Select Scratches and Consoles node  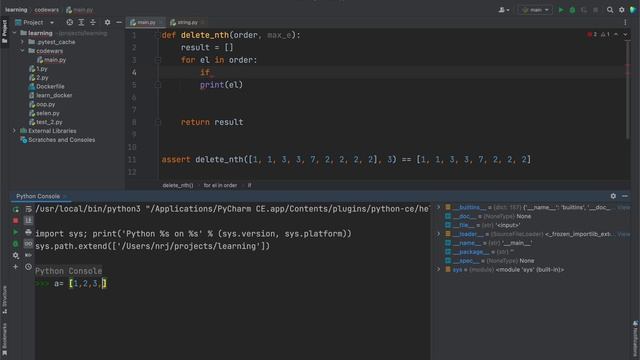[58, 140]
